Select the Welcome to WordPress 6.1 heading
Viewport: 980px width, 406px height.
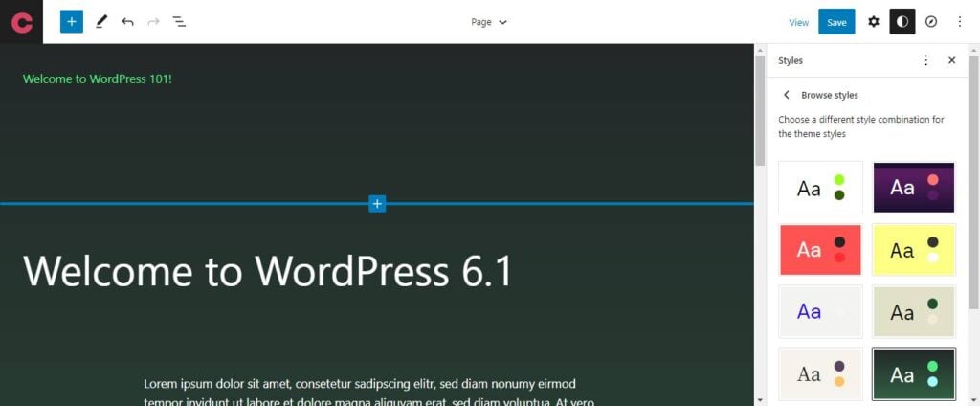click(x=268, y=271)
